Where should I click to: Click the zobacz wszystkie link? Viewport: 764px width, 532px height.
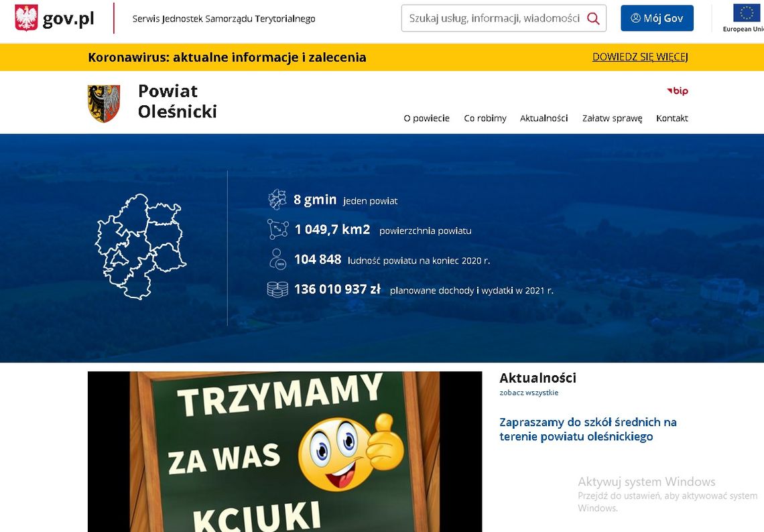529,393
